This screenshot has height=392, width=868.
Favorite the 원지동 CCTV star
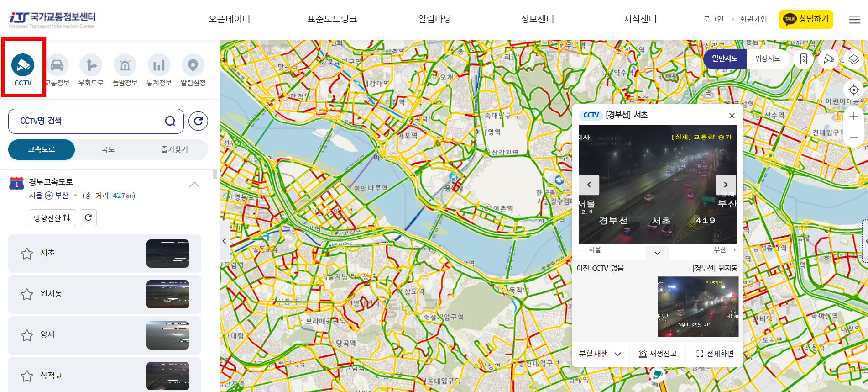[x=27, y=294]
